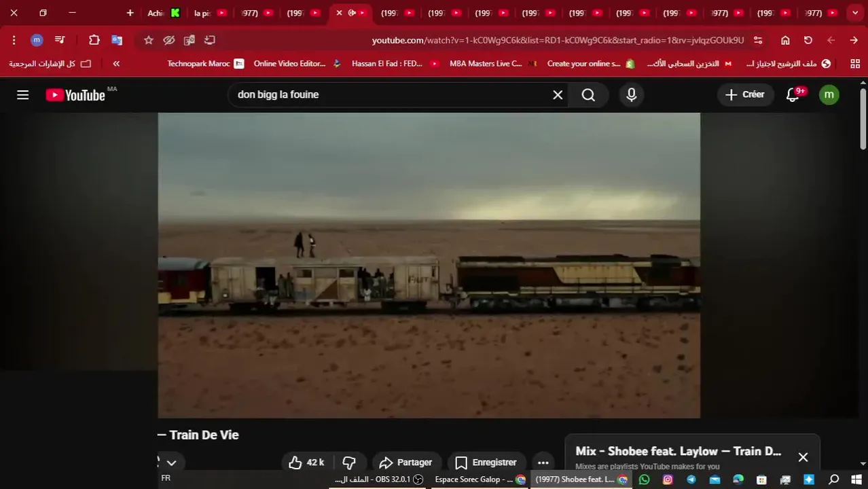Open the Technopark Maroc bookmark
The image size is (868, 489).
coord(205,64)
